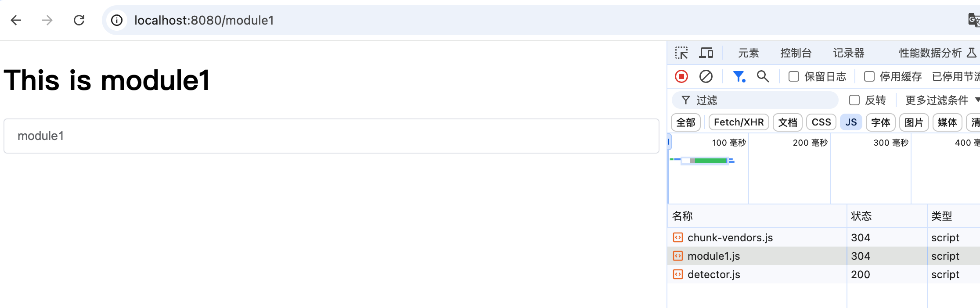980x308 pixels.
Task: Stop recording network log
Action: [681, 76]
